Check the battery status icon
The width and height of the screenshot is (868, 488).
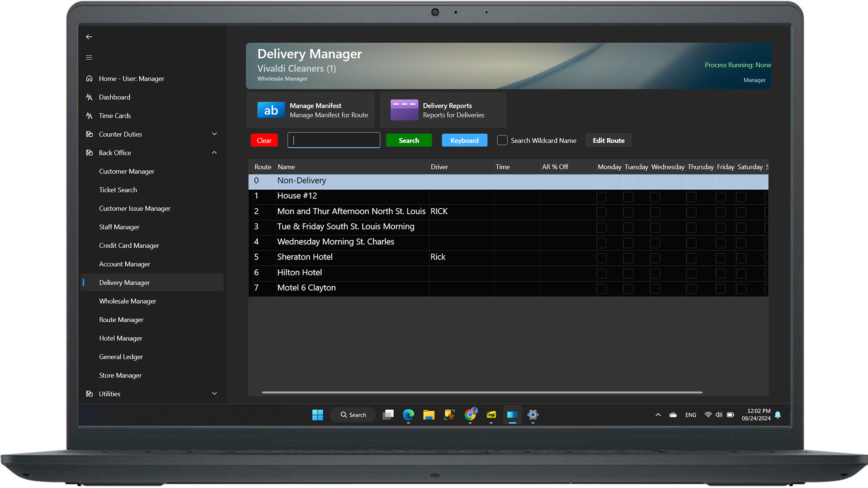click(731, 415)
